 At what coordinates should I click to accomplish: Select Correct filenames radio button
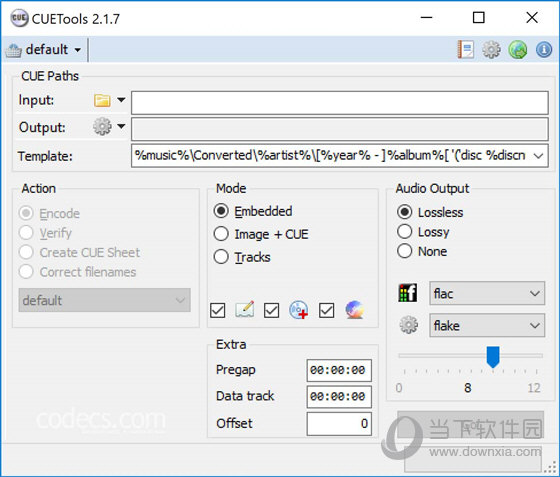click(x=26, y=272)
